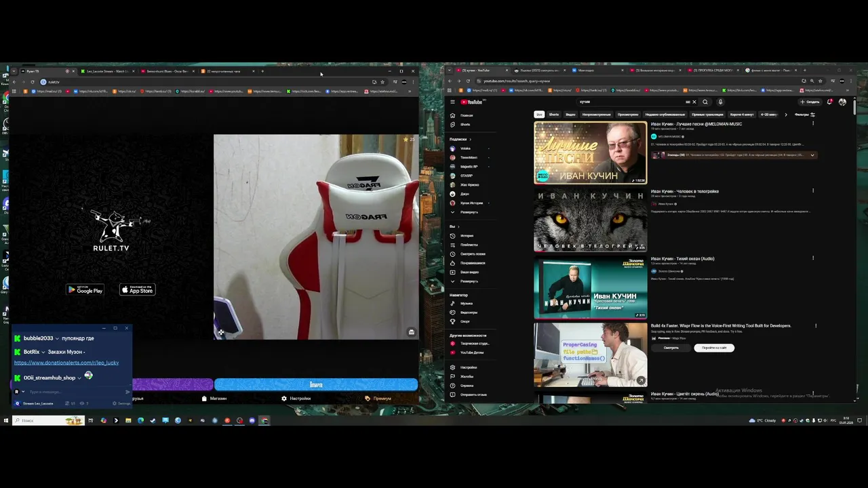
Task: Open YouTube notifications bell
Action: [829, 102]
